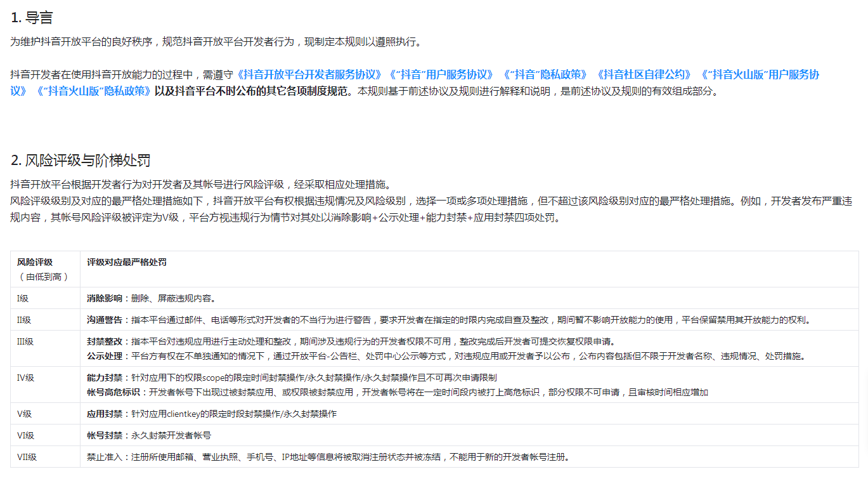
Task: Click the bold "帐号封禁" label
Action: [x=105, y=435]
